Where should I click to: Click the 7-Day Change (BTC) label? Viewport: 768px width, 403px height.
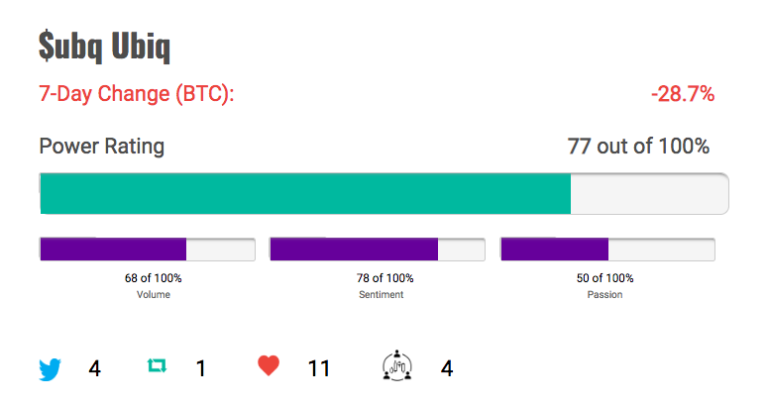tap(137, 94)
